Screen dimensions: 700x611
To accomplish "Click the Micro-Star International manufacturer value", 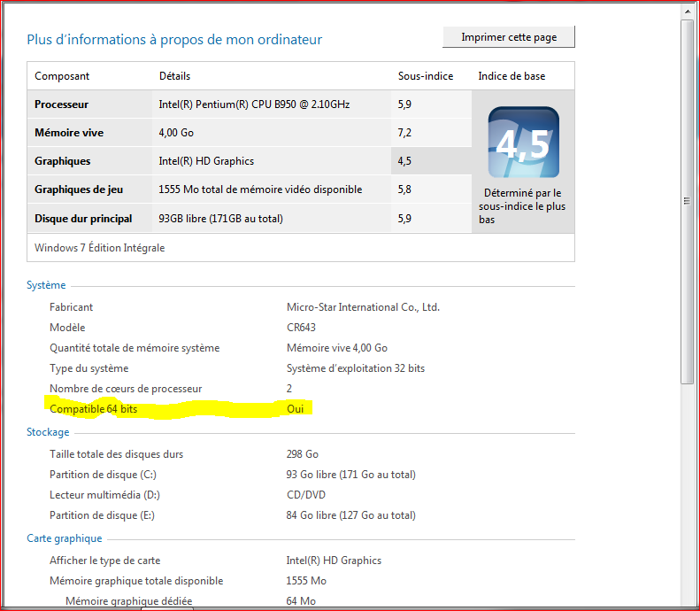I will [363, 307].
